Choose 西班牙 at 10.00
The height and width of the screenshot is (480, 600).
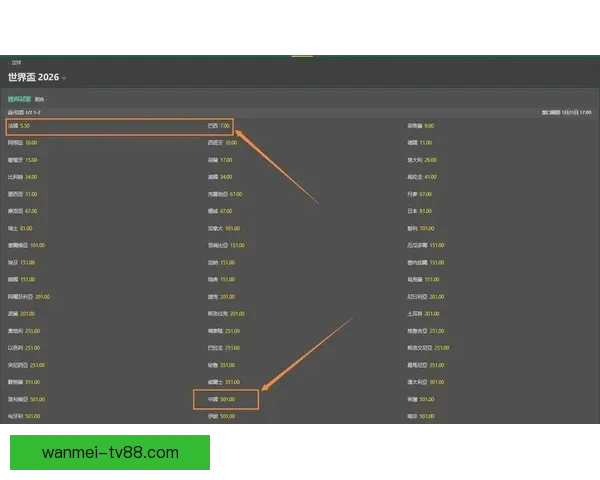pos(222,143)
